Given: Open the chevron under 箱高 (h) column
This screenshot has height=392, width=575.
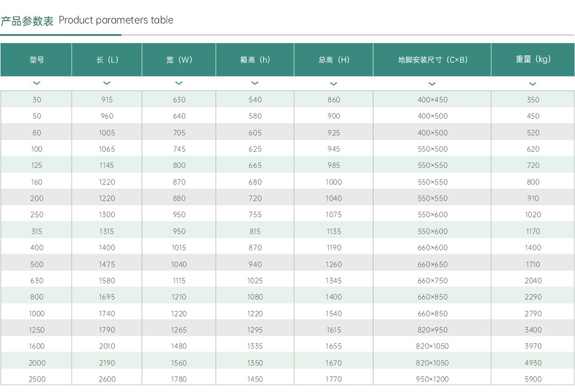Looking at the screenshot, I should (x=255, y=83).
